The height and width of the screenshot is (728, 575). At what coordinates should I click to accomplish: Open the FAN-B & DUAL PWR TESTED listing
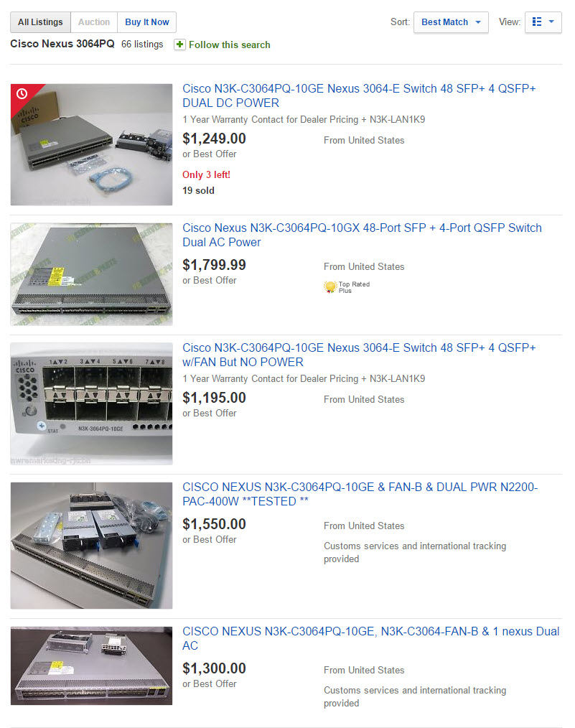click(360, 494)
